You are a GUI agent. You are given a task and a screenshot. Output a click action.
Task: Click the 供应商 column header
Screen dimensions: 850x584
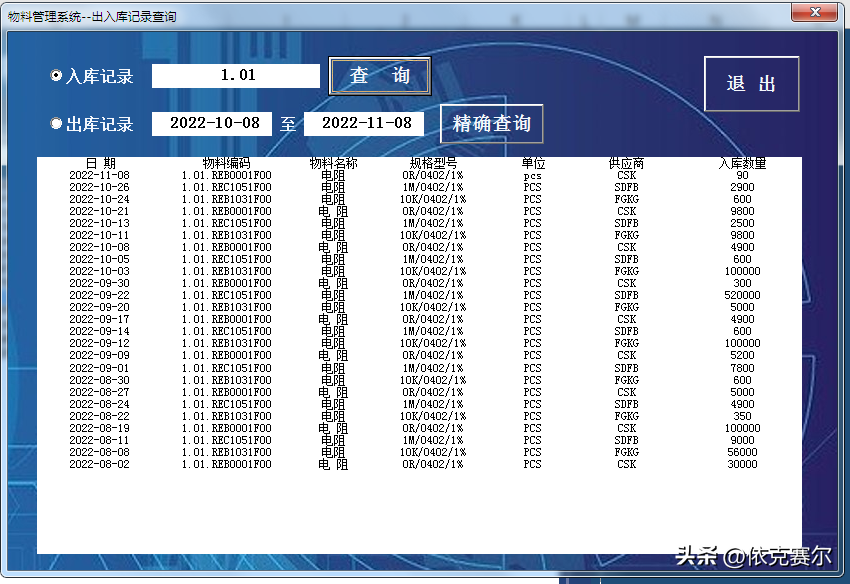(x=626, y=163)
